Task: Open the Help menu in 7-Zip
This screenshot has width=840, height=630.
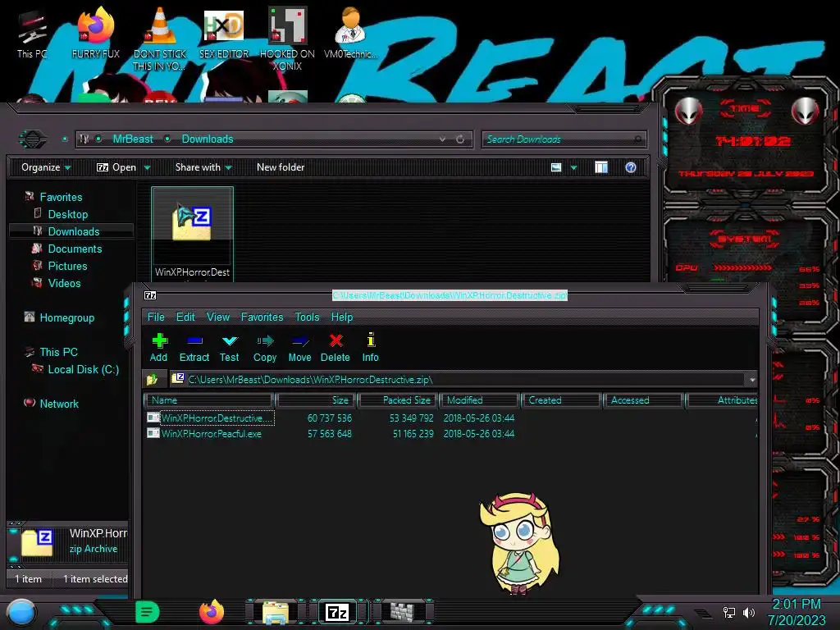Action: click(342, 317)
